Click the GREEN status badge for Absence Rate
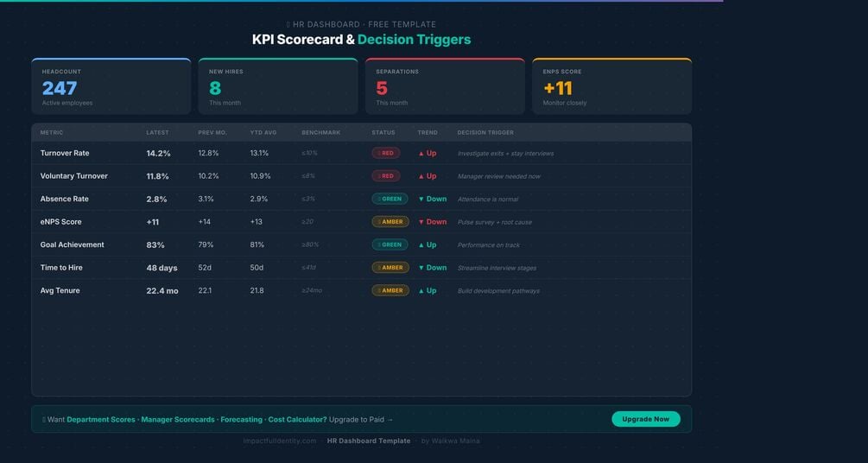This screenshot has width=868, height=463. click(x=390, y=199)
